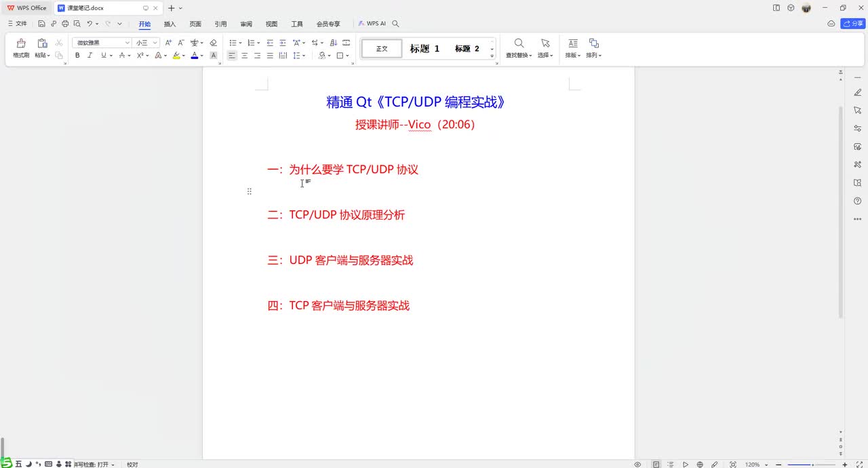Open the spell check 打开 dropdown in status bar
The width and height of the screenshot is (868, 468).
click(x=94, y=465)
